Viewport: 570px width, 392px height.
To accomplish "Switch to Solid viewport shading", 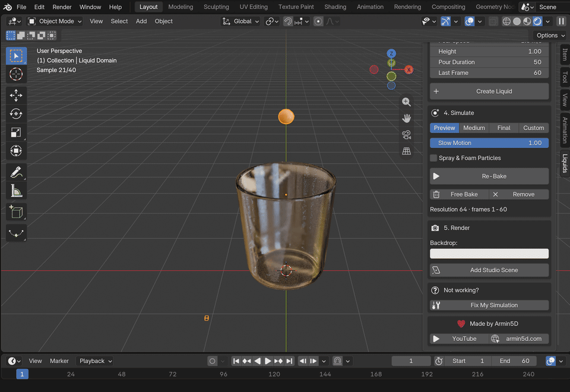I will click(x=517, y=21).
